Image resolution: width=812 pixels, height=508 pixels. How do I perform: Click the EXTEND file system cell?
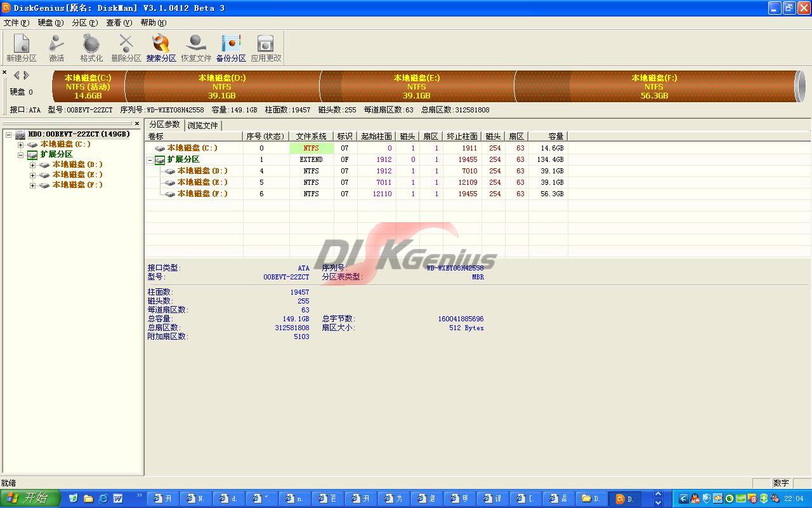pyautogui.click(x=311, y=159)
